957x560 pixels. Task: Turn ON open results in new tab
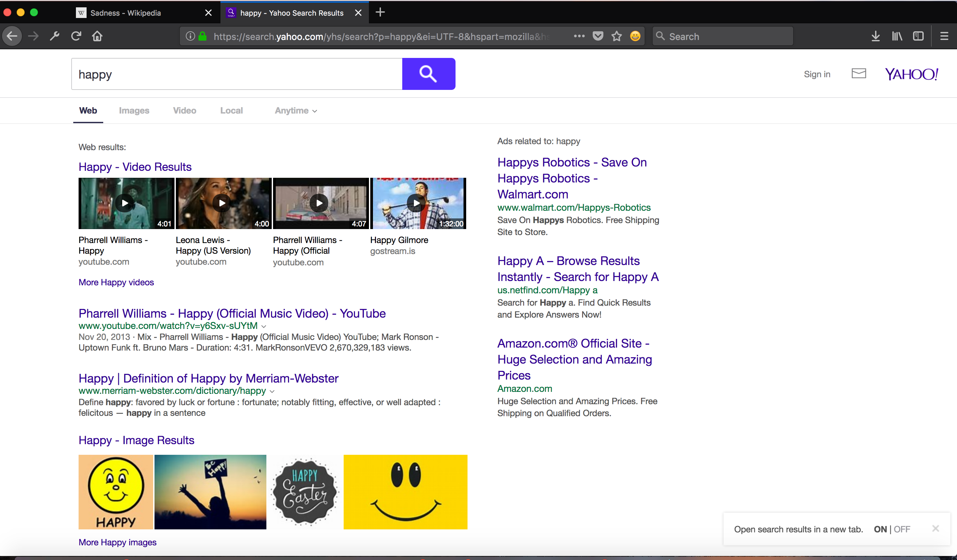point(880,529)
